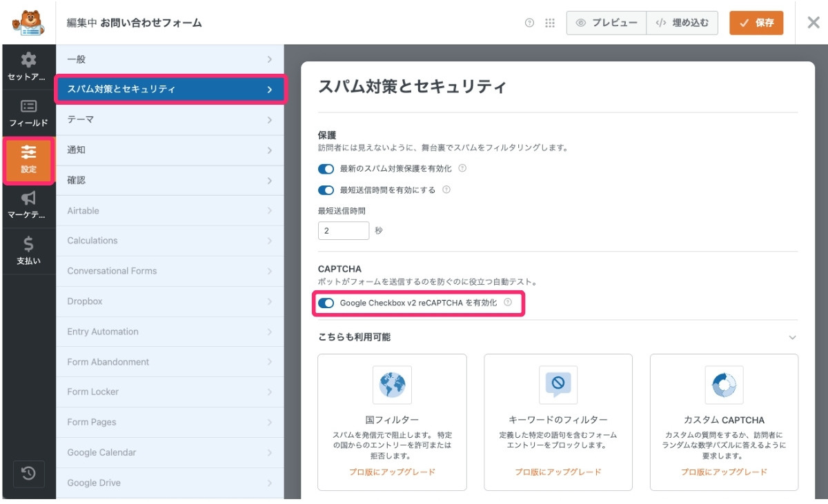Toggle off 最短送信時間を有効にする
Image resolution: width=828 pixels, height=504 pixels.
tap(325, 190)
